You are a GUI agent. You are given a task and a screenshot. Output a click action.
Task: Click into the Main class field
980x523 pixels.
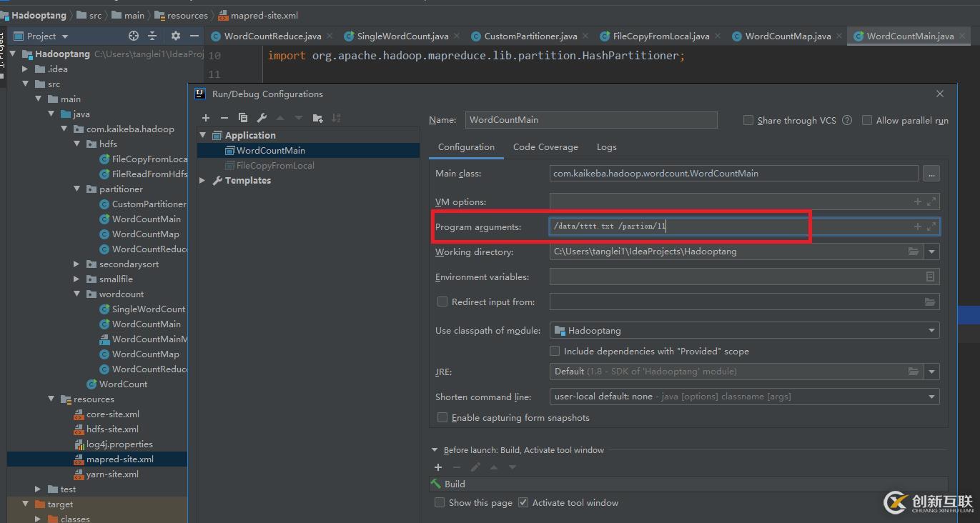(734, 174)
